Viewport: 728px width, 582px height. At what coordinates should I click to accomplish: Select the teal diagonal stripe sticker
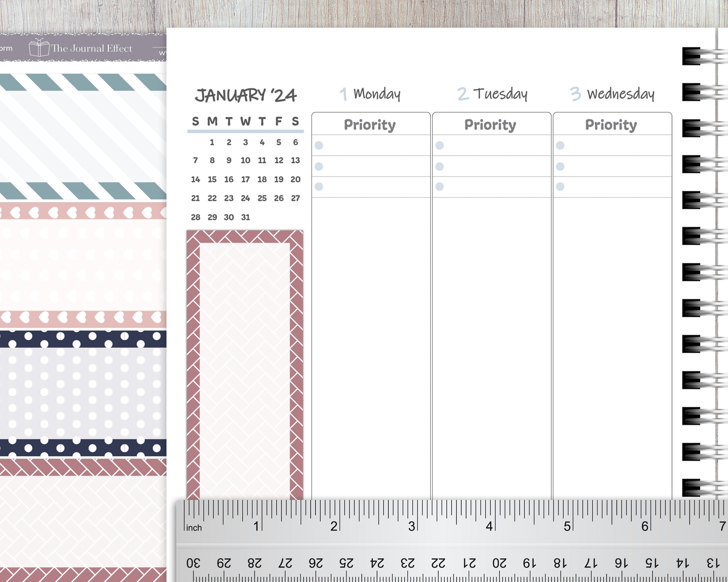tap(83, 136)
